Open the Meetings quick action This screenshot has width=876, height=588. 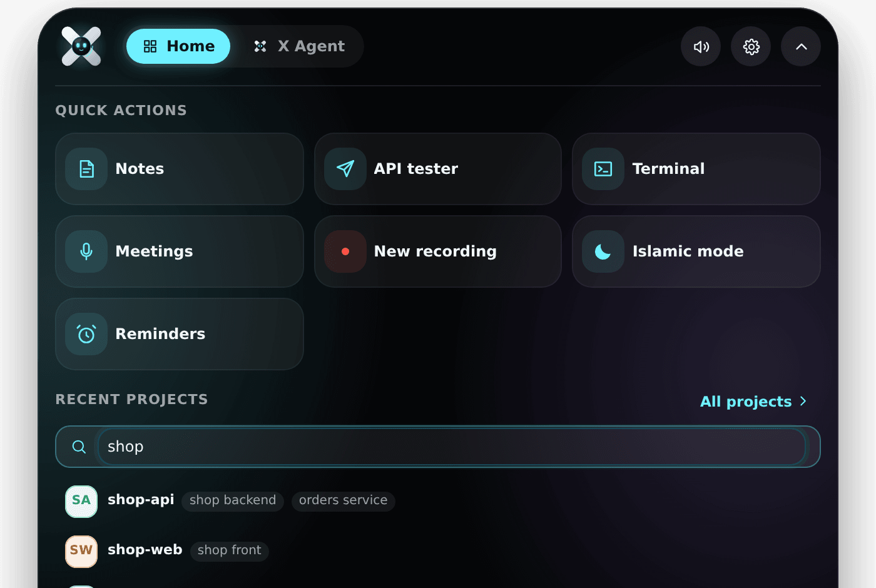[x=180, y=251]
